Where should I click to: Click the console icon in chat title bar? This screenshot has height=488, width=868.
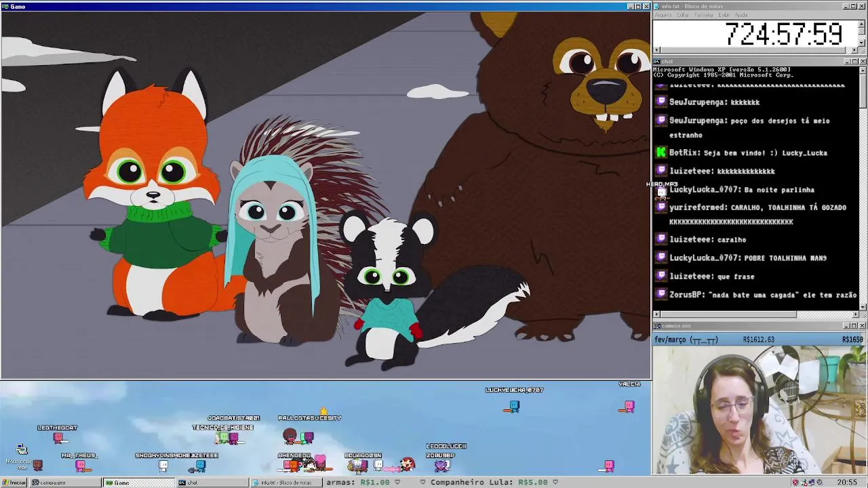point(656,61)
